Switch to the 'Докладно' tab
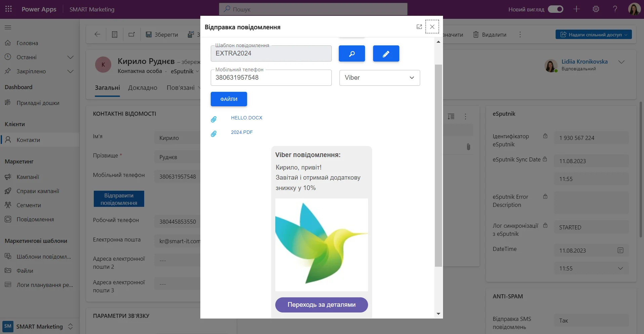Screen dimensions: 644x334 point(143,88)
